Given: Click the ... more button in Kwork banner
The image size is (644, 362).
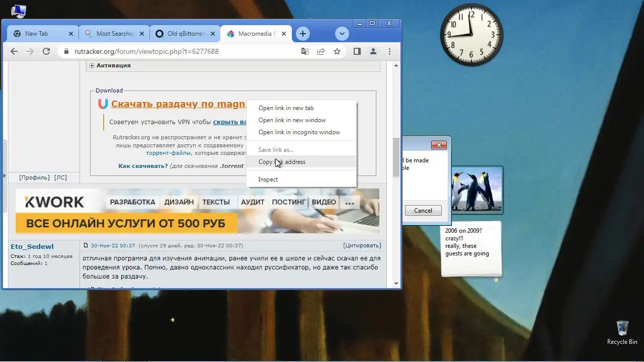Looking at the screenshot, I should pos(350,203).
